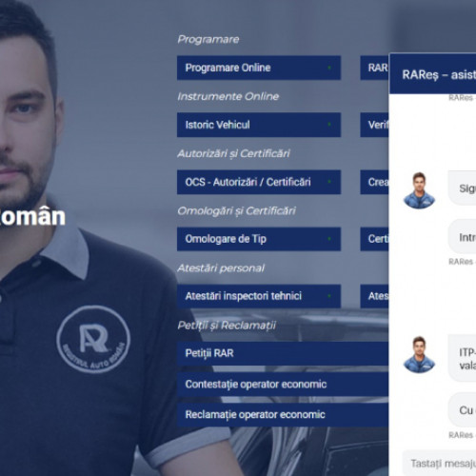476x476 pixels.
Task: Click green dot icon on Programare Online
Action: pos(329,68)
